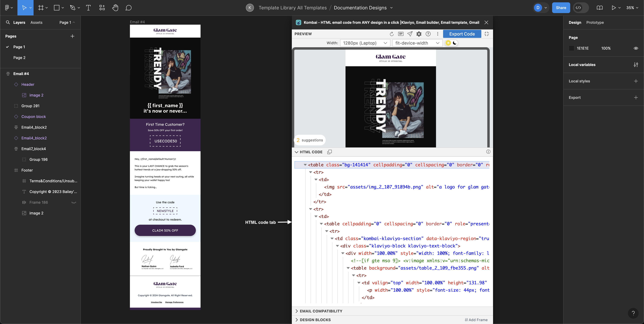Switch to the Assets tab

(37, 22)
